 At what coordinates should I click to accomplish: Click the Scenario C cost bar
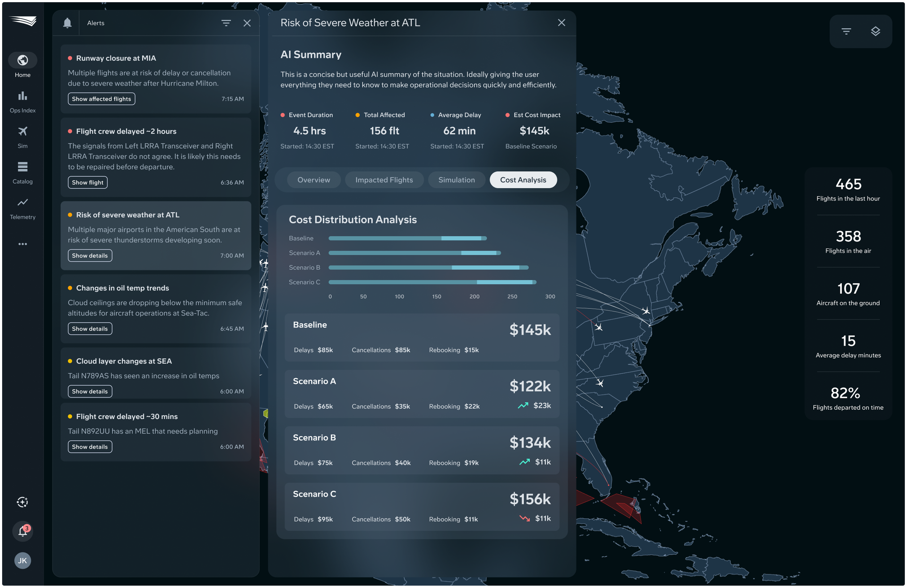(432, 282)
